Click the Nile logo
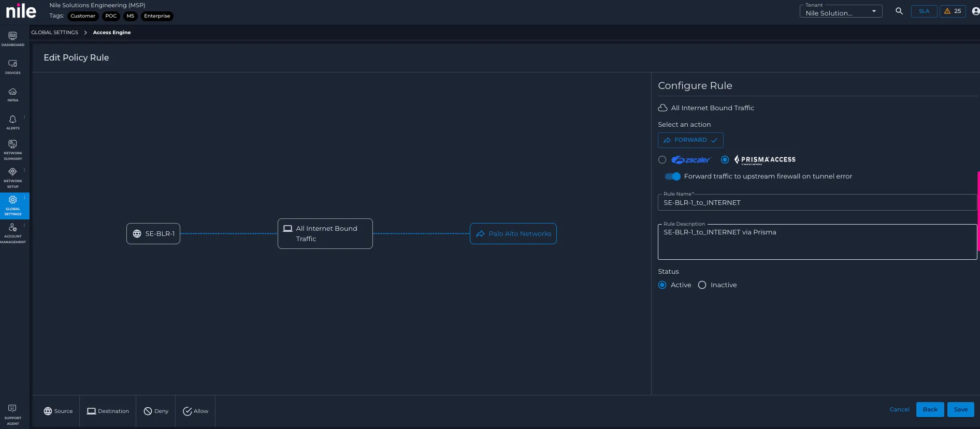This screenshot has height=429, width=980. [x=21, y=11]
